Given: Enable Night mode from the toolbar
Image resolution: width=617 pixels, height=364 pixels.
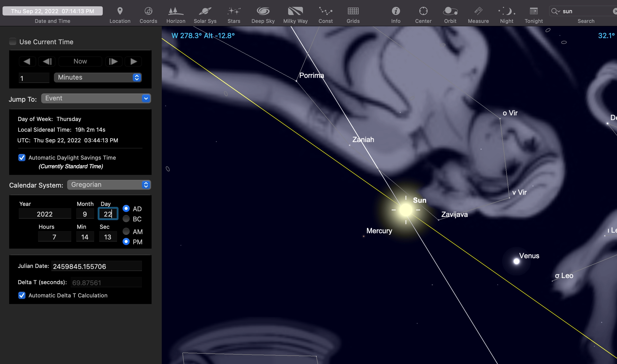Looking at the screenshot, I should (506, 11).
